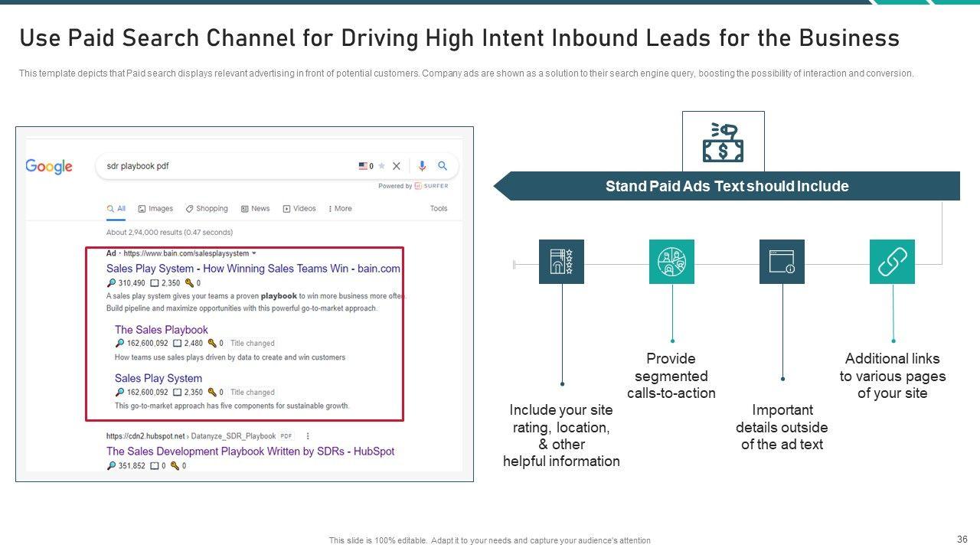Viewport: 980px width, 551px height.
Task: Open the Tools option in Google search
Action: [439, 208]
